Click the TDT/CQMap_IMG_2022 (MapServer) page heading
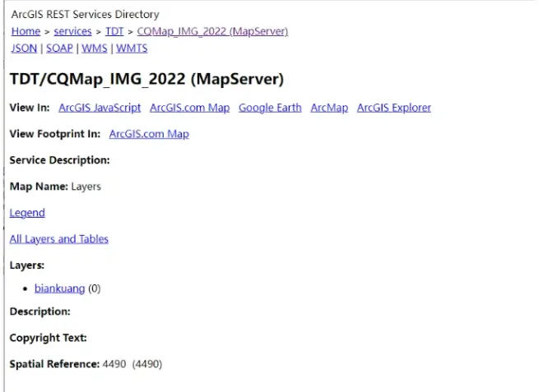This screenshot has height=392, width=543. (146, 79)
